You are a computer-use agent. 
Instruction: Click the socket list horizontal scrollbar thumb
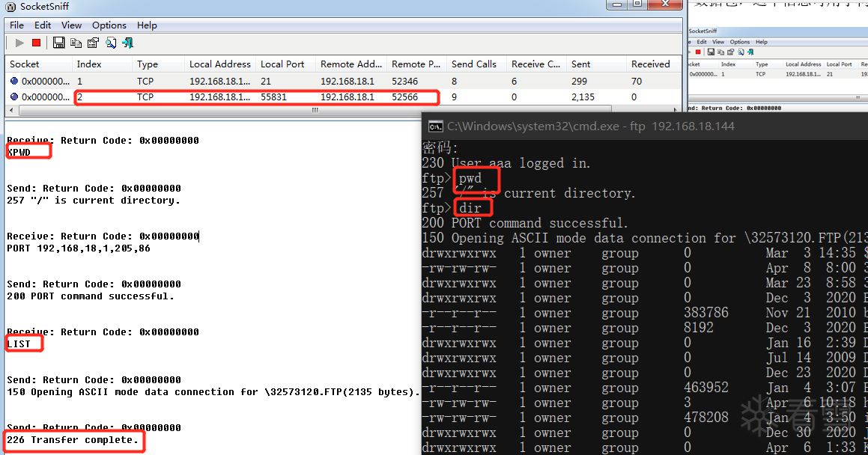pos(315,110)
